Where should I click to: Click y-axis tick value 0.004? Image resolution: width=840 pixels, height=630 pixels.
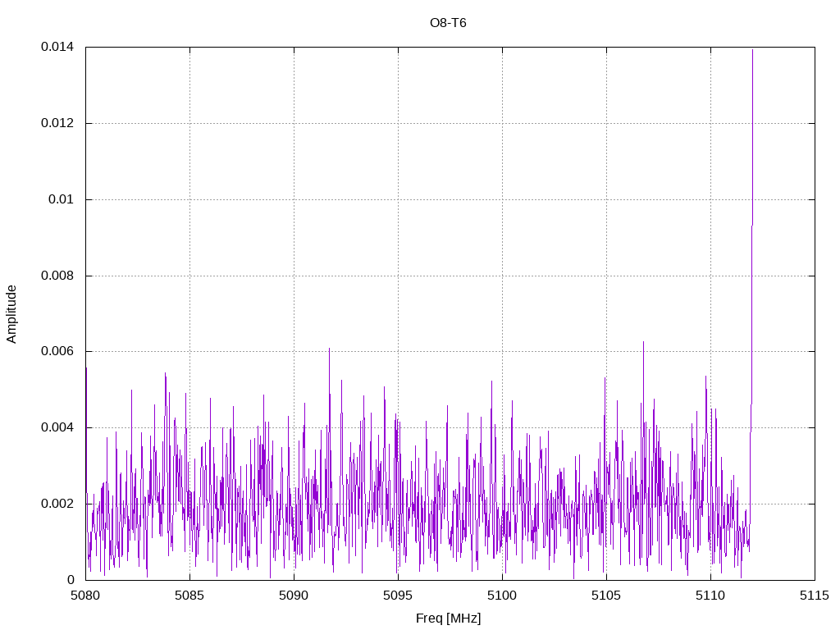[57, 427]
